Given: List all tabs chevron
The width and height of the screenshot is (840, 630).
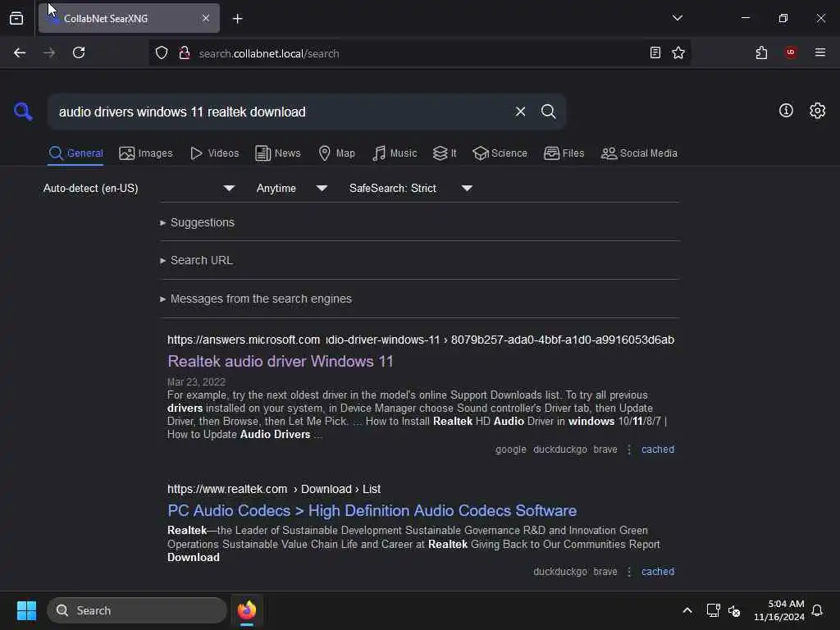Looking at the screenshot, I should [677, 18].
